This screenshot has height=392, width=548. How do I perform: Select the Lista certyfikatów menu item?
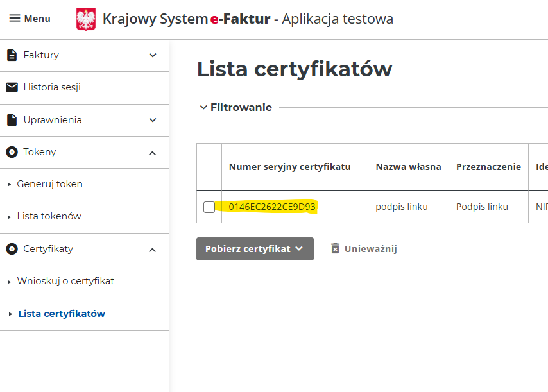click(x=62, y=314)
